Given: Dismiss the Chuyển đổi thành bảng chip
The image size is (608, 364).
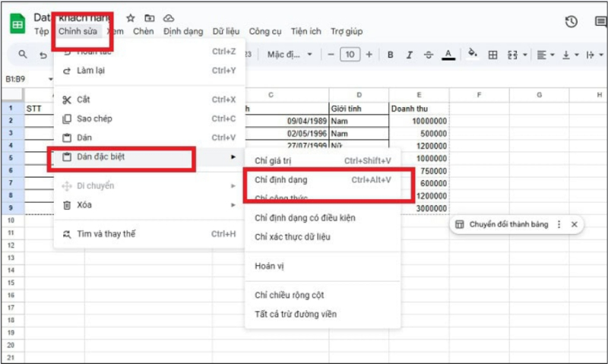Looking at the screenshot, I should [x=575, y=224].
